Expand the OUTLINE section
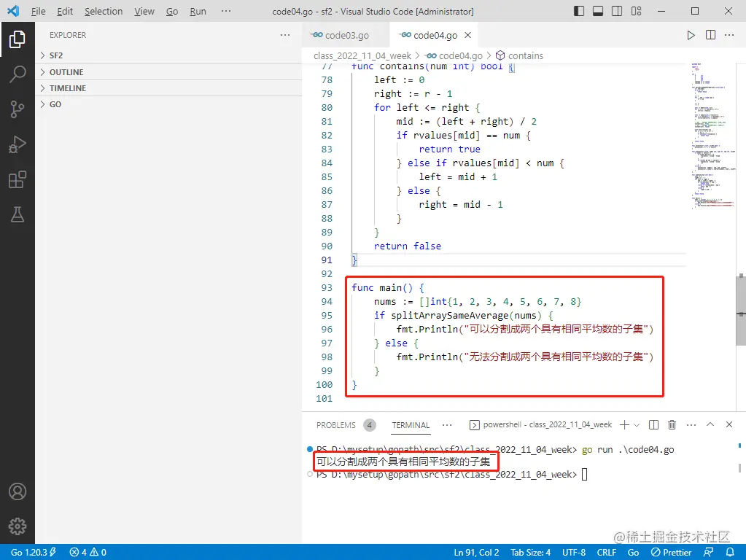This screenshot has height=560, width=746. pos(168,72)
